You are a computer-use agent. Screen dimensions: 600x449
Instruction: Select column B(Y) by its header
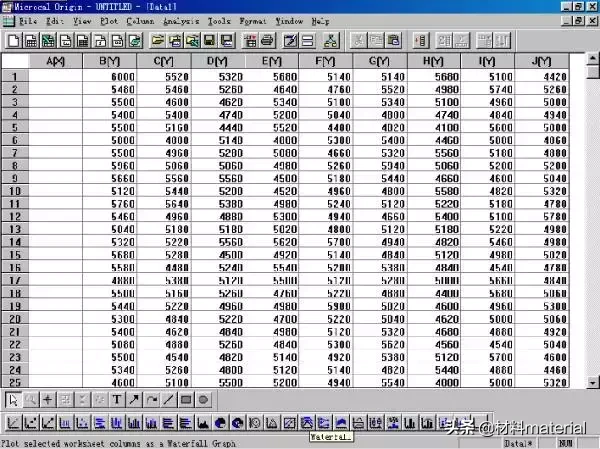[109, 61]
